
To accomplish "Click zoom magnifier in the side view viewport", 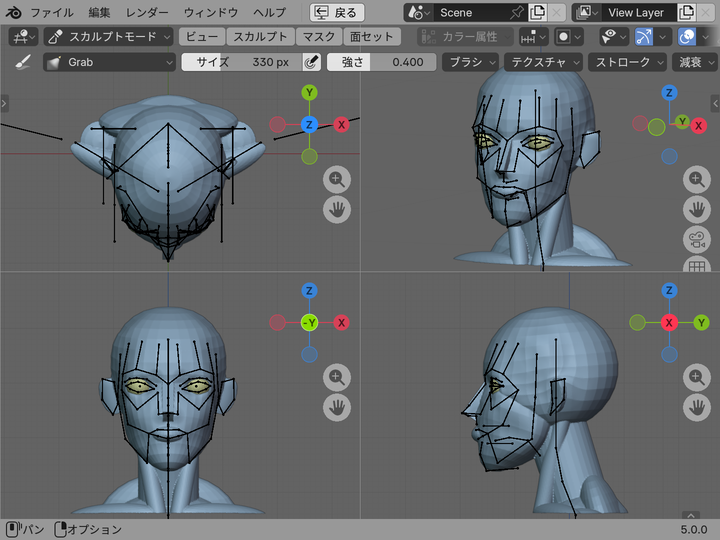I will 697,377.
